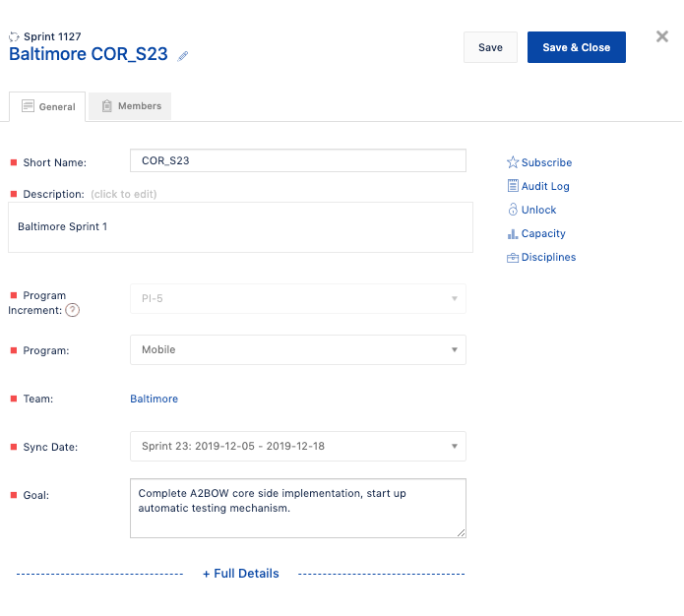Click the Unlock padlock icon
Screen dimensions: 684x616
click(513, 210)
